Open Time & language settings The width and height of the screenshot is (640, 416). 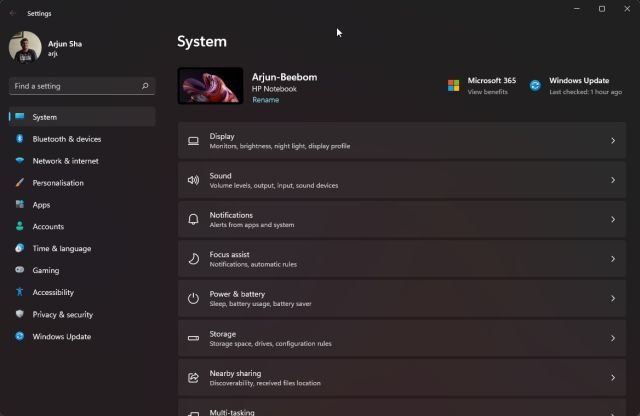tap(82, 248)
